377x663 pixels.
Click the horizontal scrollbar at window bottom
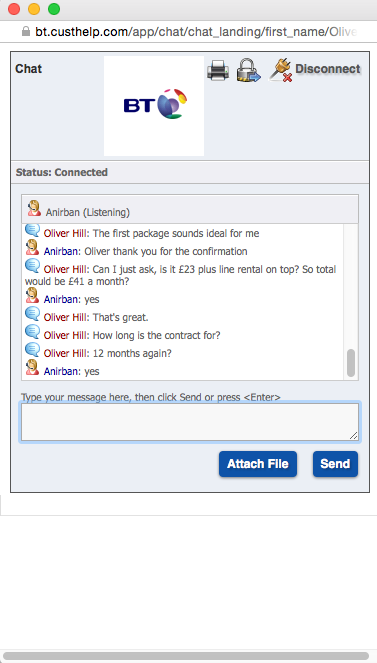coord(186,656)
